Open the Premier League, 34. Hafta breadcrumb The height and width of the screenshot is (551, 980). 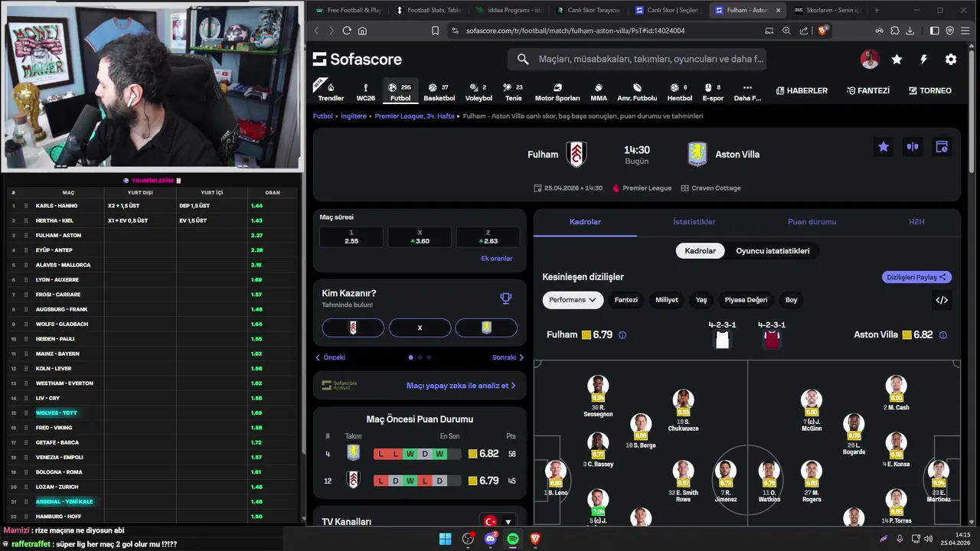[414, 116]
